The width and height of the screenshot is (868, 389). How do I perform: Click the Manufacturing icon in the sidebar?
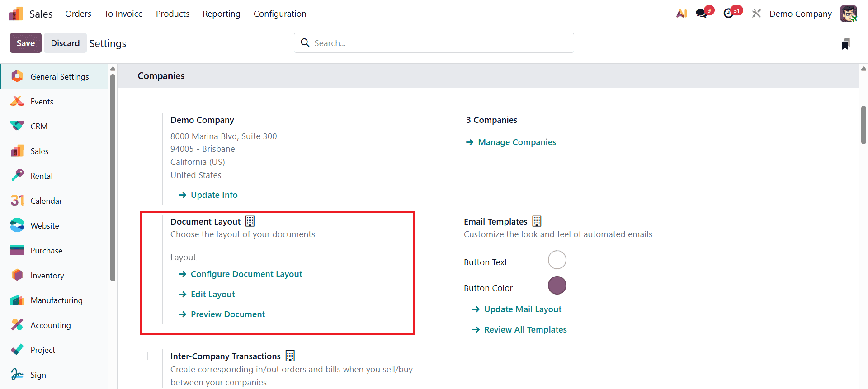pos(17,300)
